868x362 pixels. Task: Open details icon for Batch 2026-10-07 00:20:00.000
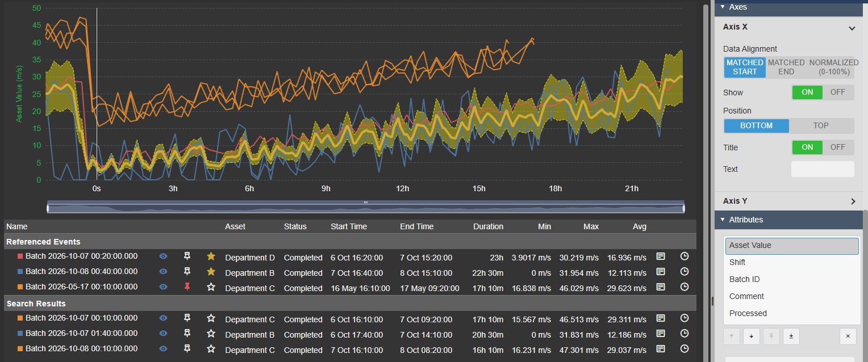(x=661, y=256)
